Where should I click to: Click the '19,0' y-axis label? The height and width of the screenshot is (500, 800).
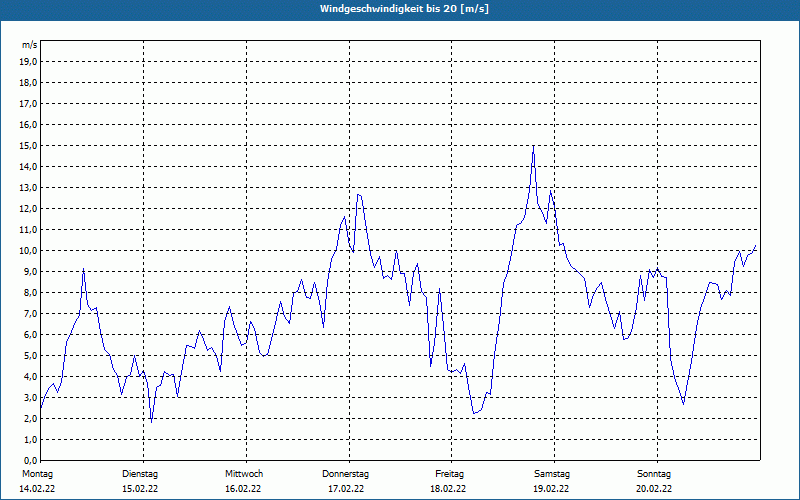click(x=28, y=62)
